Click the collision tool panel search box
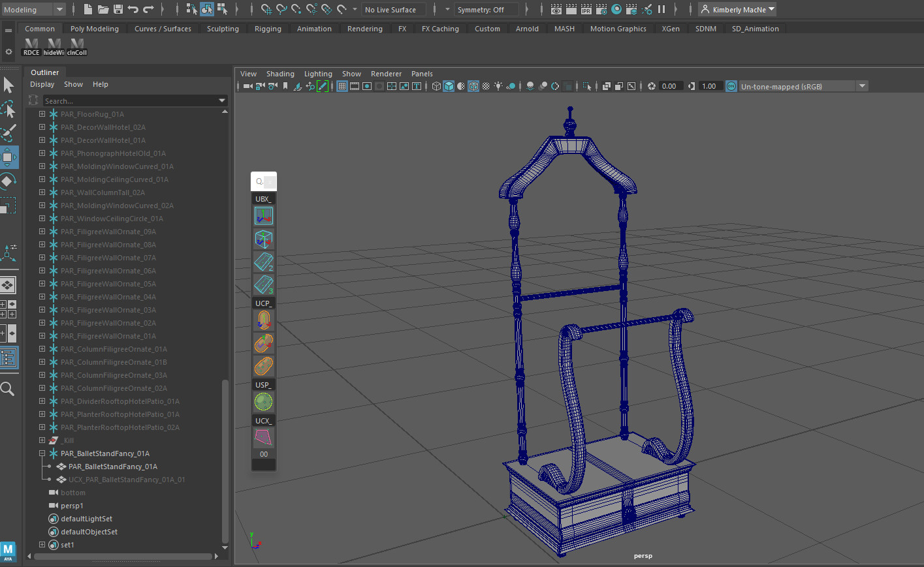The width and height of the screenshot is (924, 567). tap(263, 181)
